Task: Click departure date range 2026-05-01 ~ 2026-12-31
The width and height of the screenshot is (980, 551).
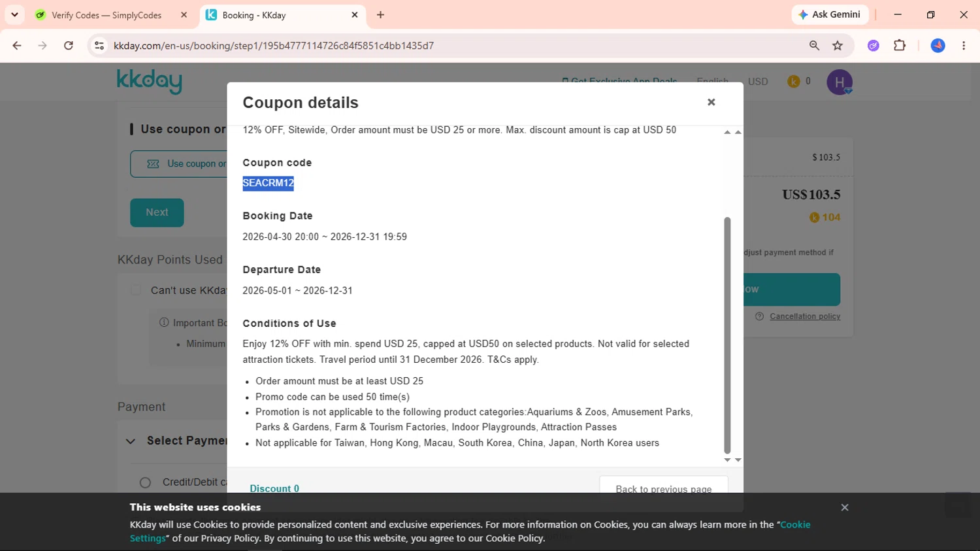Action: coord(297,290)
